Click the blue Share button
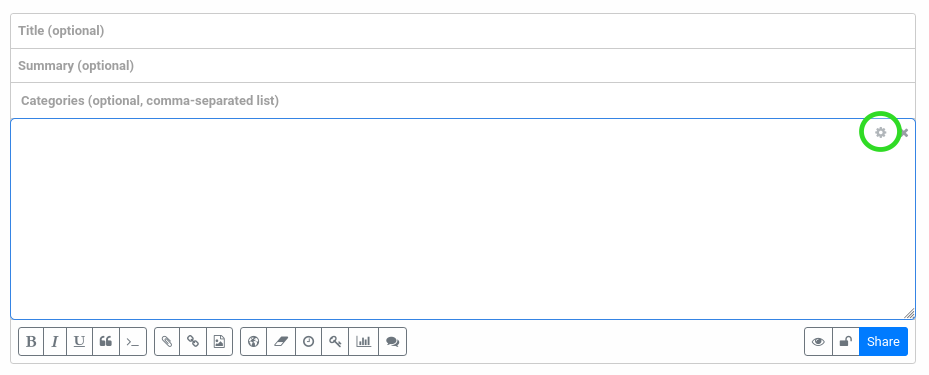929x375 pixels. [x=883, y=341]
